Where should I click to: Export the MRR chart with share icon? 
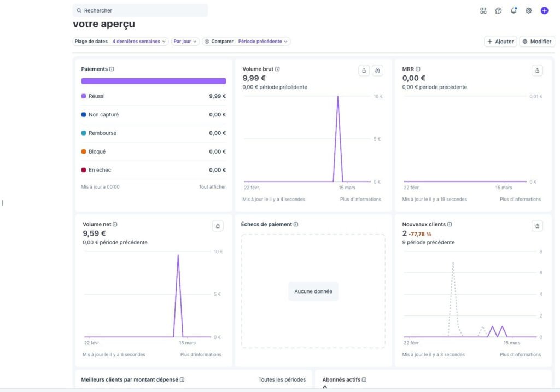[x=537, y=71]
